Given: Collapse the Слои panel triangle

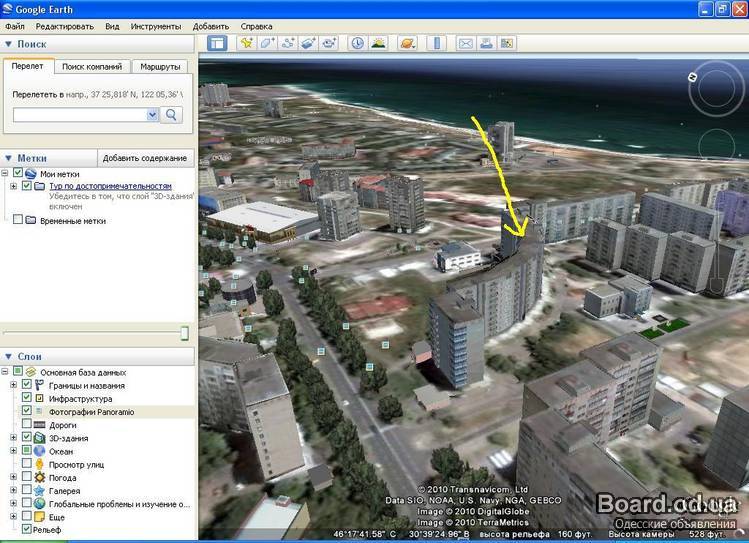Looking at the screenshot, I should (8, 356).
